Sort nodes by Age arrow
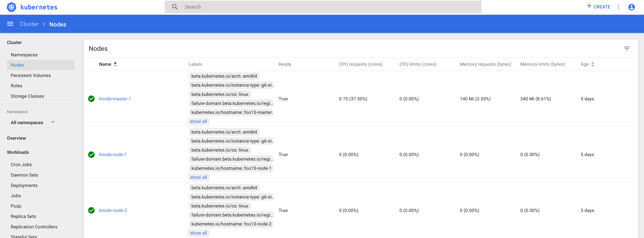Image resolution: width=644 pixels, height=238 pixels. point(593,64)
